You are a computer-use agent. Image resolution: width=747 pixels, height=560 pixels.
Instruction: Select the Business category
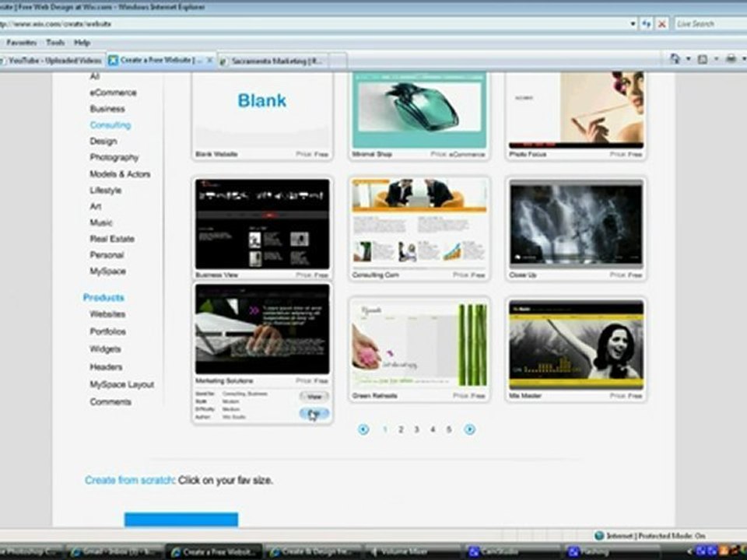tap(107, 109)
